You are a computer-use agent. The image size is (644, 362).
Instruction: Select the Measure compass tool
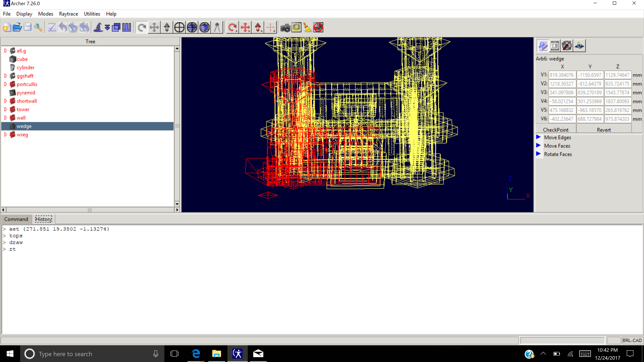pos(217,27)
